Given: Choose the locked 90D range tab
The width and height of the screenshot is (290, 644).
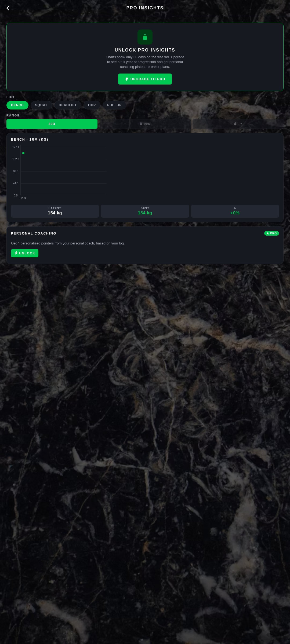Looking at the screenshot, I should coord(145,124).
